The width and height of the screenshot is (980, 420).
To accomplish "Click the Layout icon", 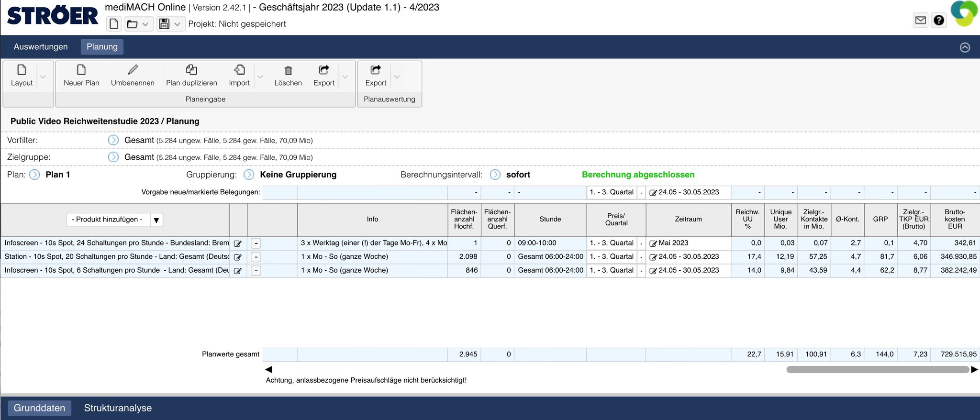I will click(x=22, y=71).
